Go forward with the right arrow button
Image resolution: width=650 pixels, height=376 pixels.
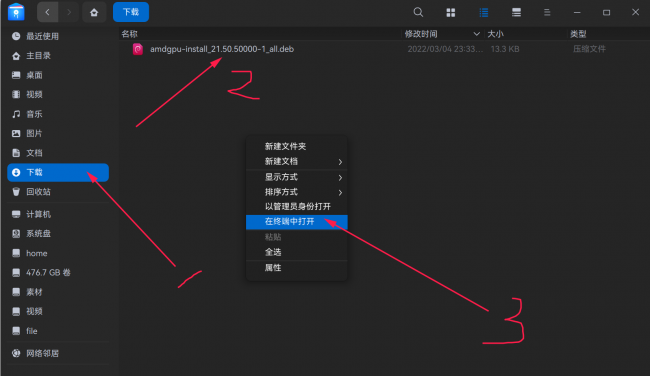click(x=69, y=12)
